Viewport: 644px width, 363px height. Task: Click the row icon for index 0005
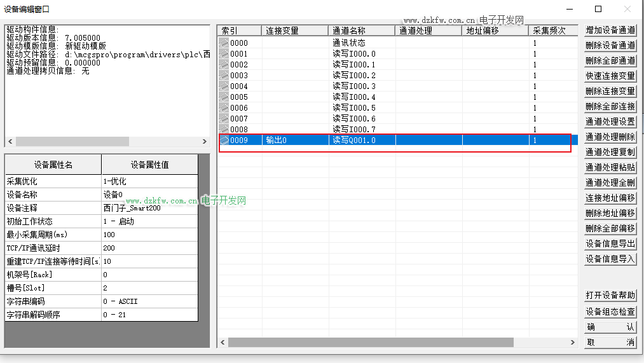[x=223, y=97]
